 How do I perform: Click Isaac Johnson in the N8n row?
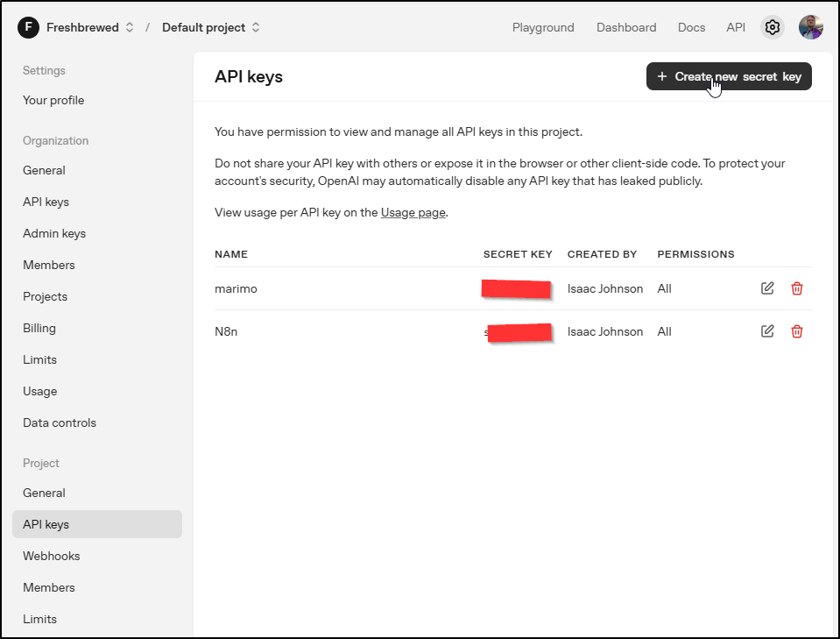(605, 332)
